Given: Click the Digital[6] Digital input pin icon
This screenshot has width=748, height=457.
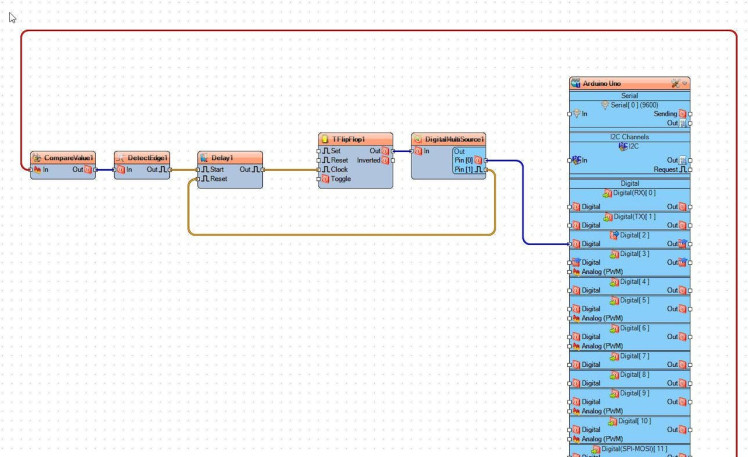Looking at the screenshot, I should [576, 337].
